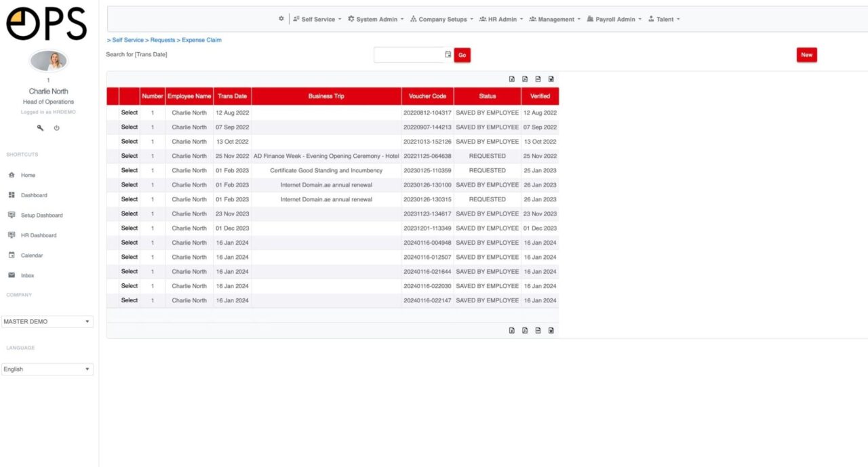The width and height of the screenshot is (868, 467).
Task: Open the Talent menu
Action: [663, 19]
